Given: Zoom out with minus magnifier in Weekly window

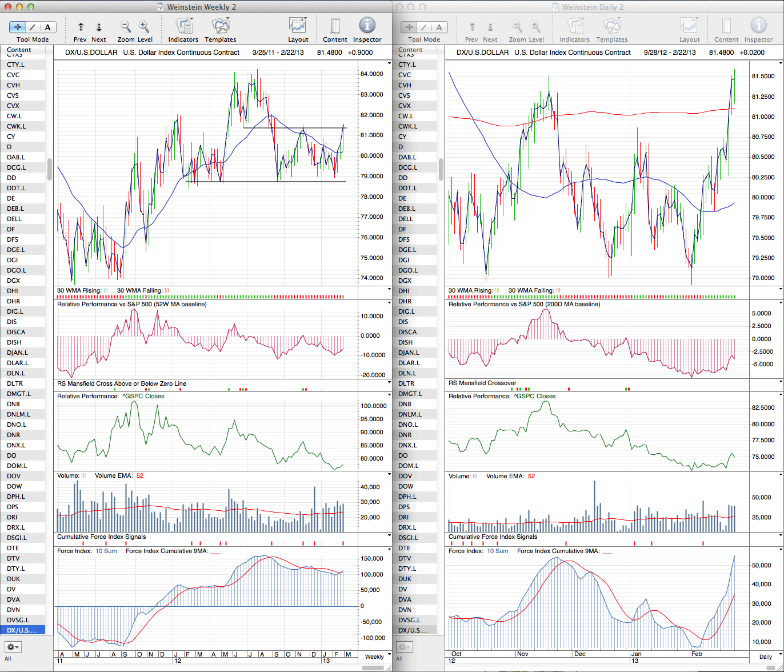Looking at the screenshot, I should point(126,26).
